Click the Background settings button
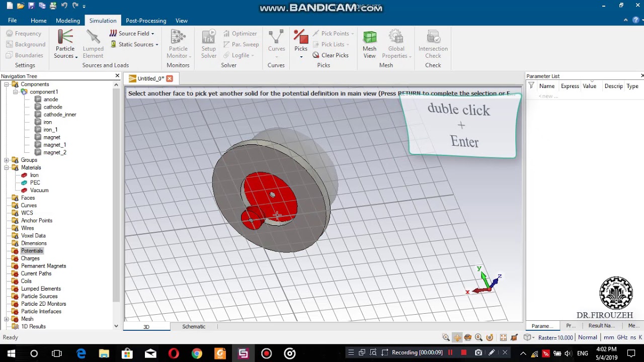This screenshot has height=362, width=644. (26, 44)
